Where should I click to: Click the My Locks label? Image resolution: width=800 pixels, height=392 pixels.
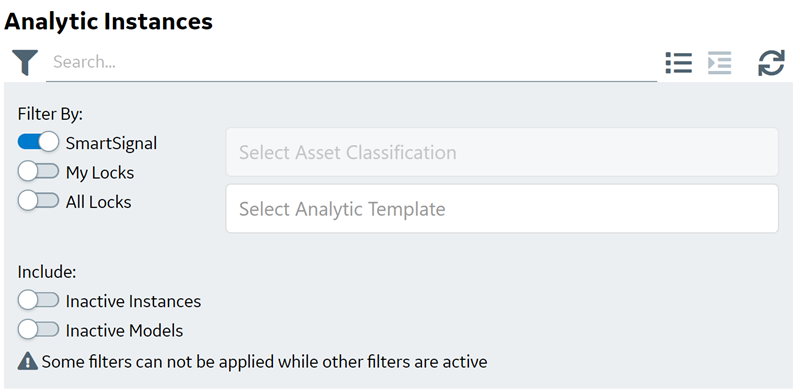coord(100,173)
